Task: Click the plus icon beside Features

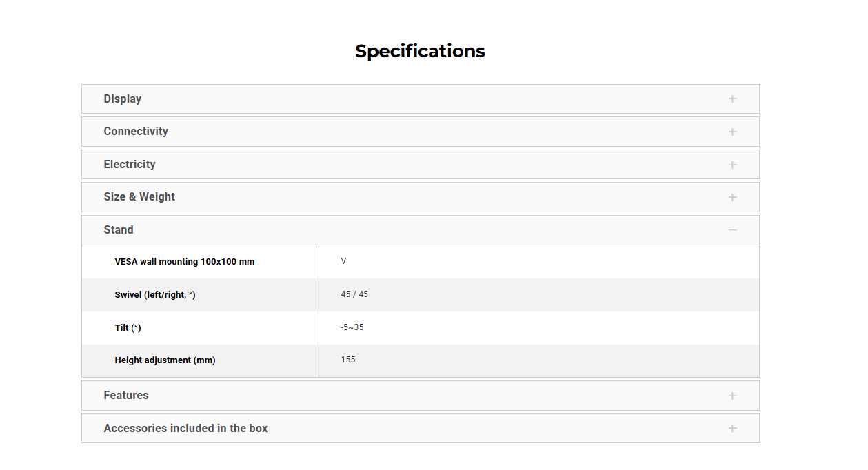Action: [732, 396]
